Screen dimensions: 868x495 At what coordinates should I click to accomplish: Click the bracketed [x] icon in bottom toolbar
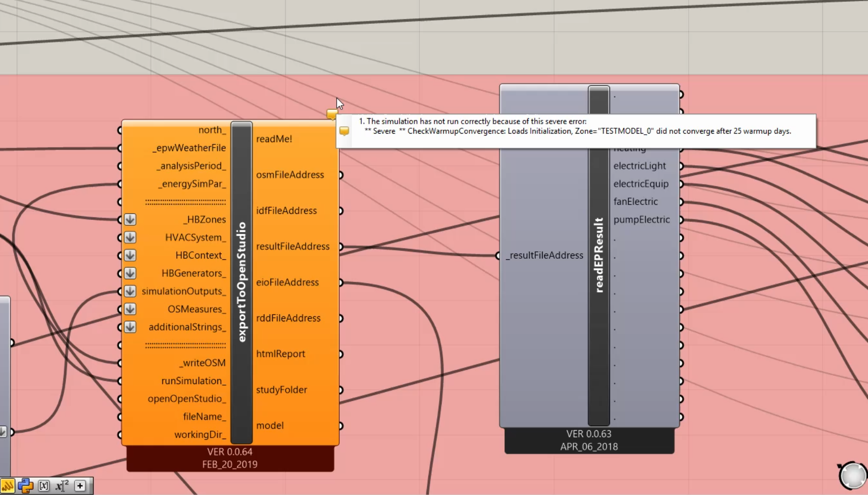[x=44, y=486]
